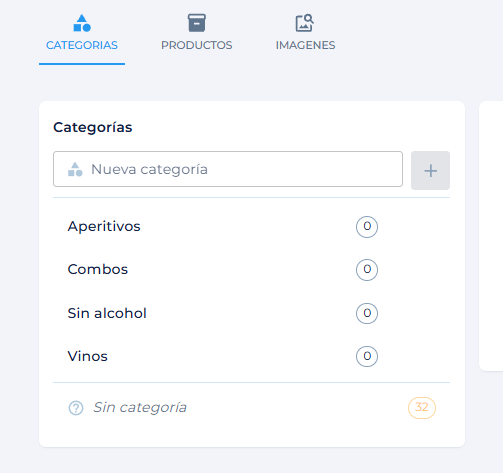Choose the Sin alcohol category
The width and height of the screenshot is (503, 473).
click(251, 313)
